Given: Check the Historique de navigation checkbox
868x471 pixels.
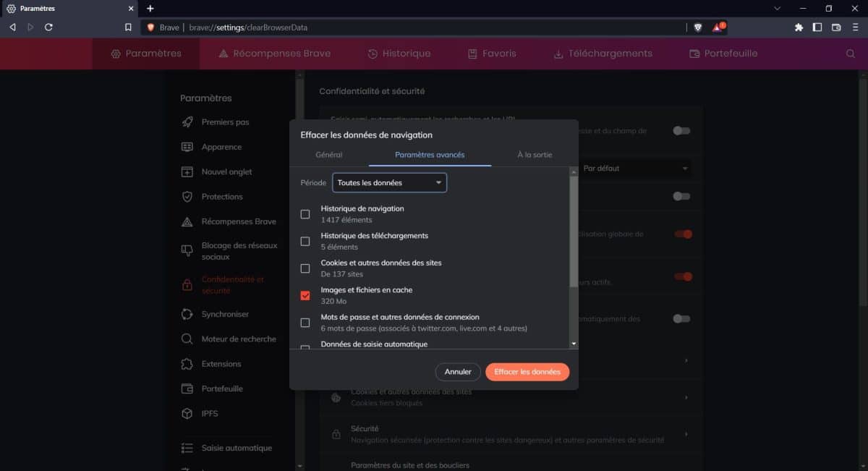Looking at the screenshot, I should (305, 214).
